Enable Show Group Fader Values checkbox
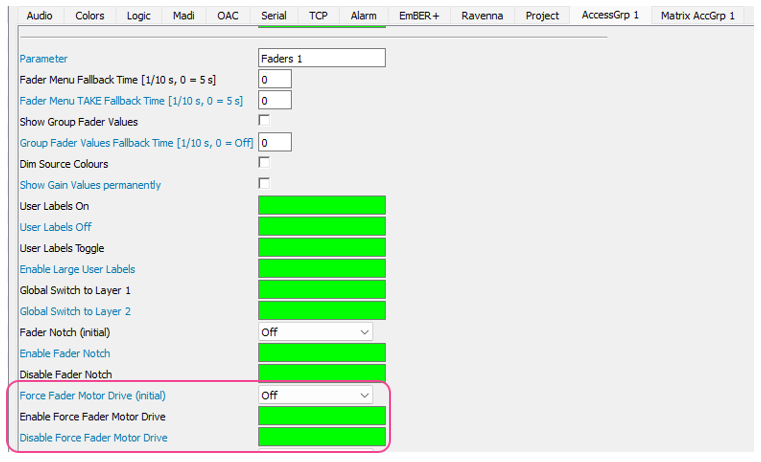 [265, 121]
